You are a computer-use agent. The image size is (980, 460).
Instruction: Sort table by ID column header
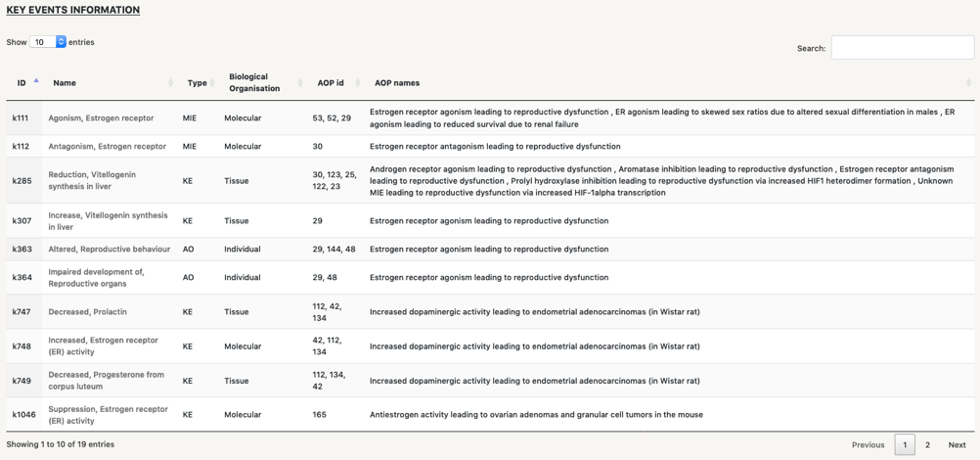[24, 82]
